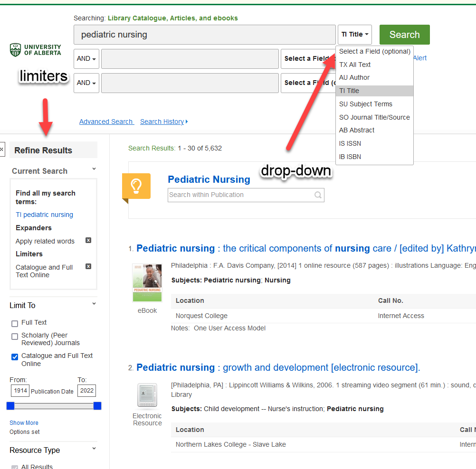Click the third row search term field
The image size is (476, 469).
(190, 83)
